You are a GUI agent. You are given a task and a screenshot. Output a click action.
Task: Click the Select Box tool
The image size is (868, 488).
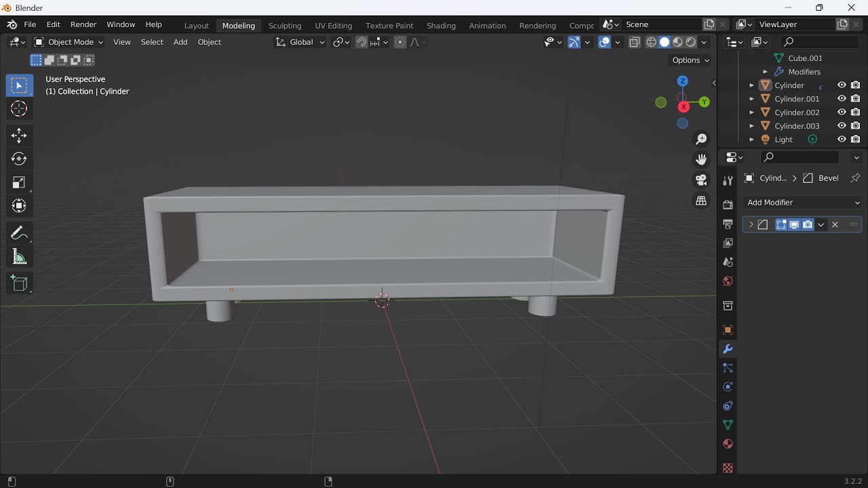click(x=19, y=85)
